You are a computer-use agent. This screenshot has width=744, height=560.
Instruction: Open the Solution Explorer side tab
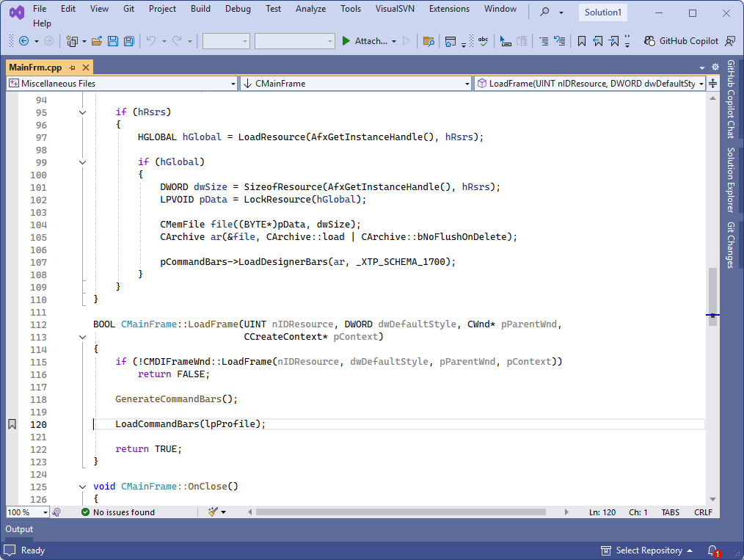click(731, 180)
